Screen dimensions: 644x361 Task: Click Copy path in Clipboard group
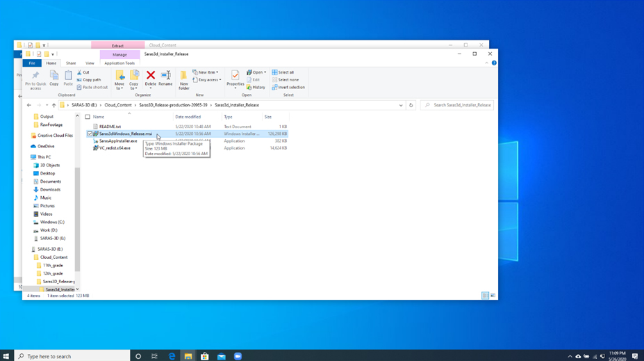(89, 80)
